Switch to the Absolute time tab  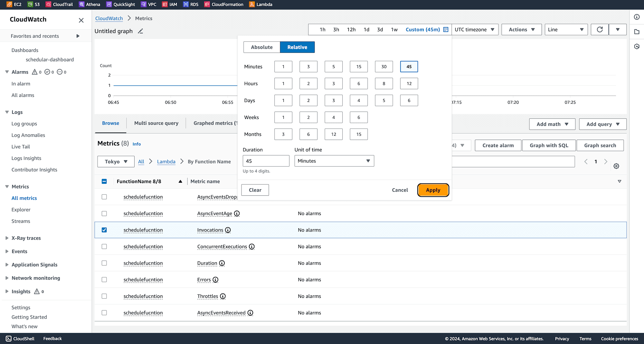(x=262, y=47)
